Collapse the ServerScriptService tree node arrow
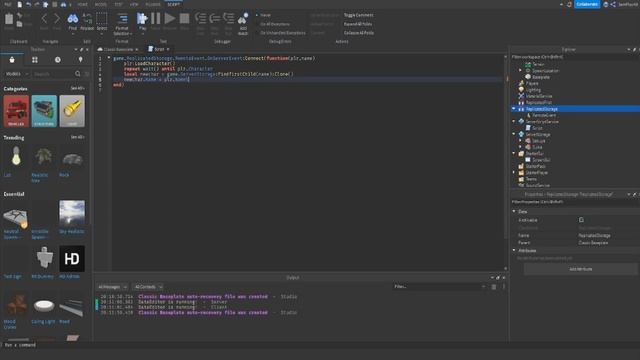The image size is (640, 360). coord(514,122)
